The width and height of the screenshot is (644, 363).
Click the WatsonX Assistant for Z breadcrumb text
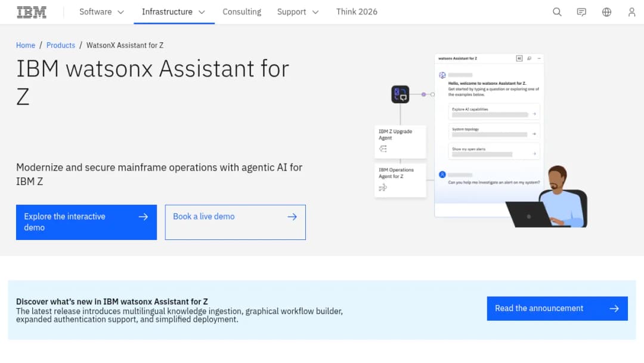[x=125, y=45]
